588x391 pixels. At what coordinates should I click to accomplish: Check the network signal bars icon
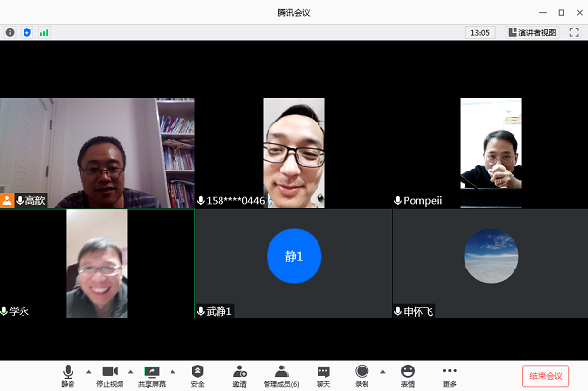pos(44,33)
